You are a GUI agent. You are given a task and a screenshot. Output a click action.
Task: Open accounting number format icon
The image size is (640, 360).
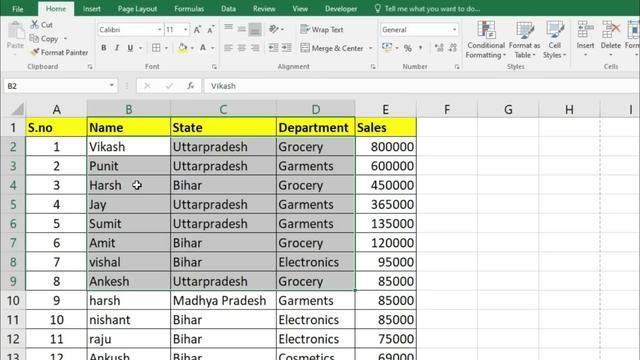tap(387, 47)
